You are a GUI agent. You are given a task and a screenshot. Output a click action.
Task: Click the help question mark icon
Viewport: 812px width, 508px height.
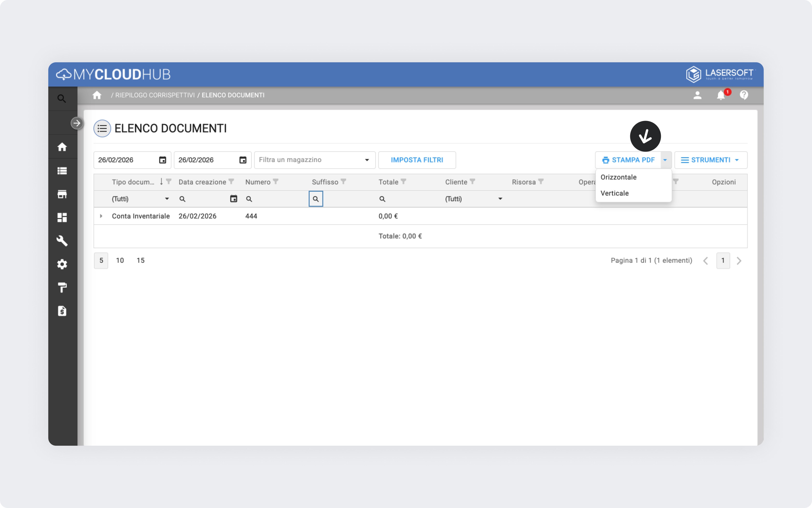click(x=743, y=95)
